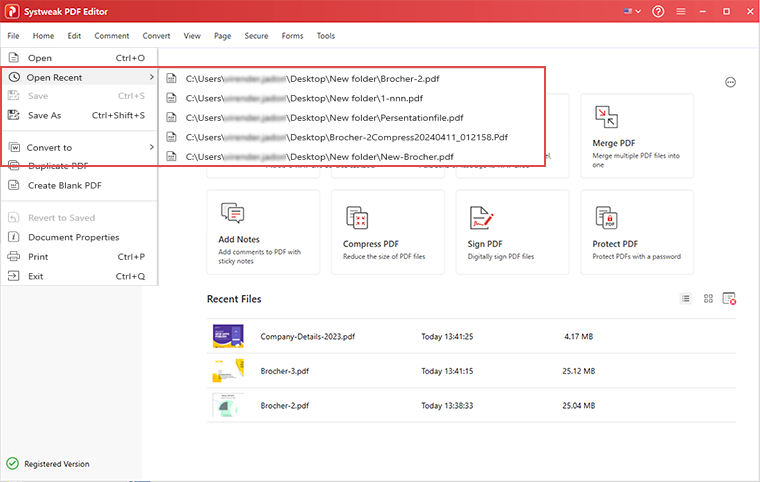This screenshot has height=482, width=760.
Task: Open Brocher-3.pdf thumbnail
Action: pyautogui.click(x=228, y=370)
